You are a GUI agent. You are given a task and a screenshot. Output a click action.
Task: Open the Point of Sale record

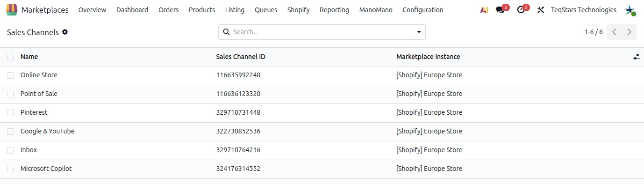pos(39,94)
